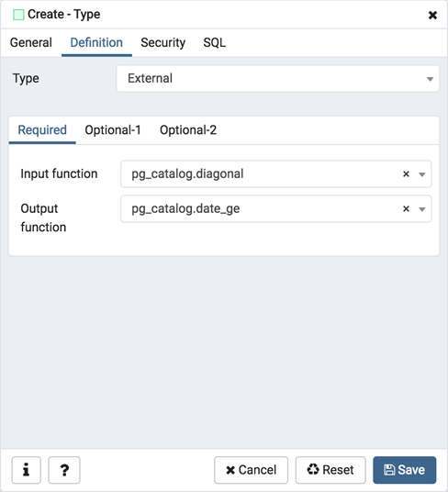Clear the Input function selection
The width and height of the screenshot is (448, 492).
click(x=406, y=173)
